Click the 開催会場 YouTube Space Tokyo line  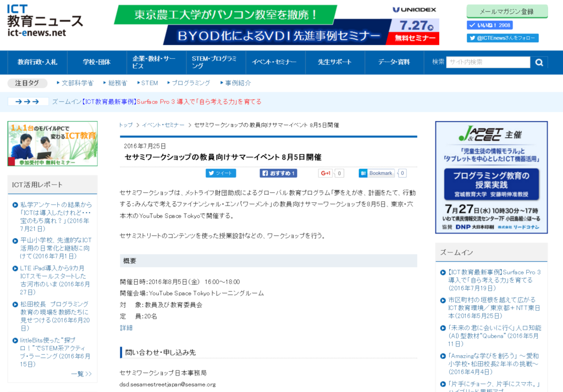(x=192, y=293)
